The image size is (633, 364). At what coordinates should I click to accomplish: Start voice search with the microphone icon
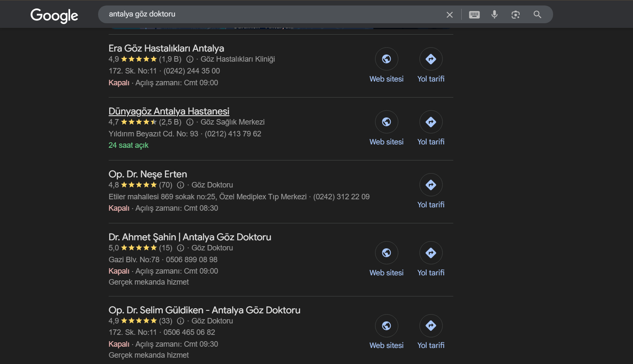pyautogui.click(x=494, y=15)
